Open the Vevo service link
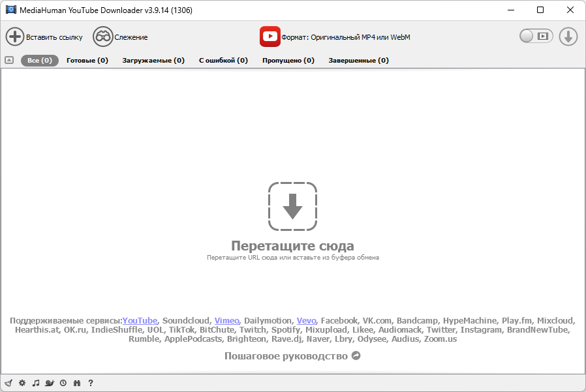Screen dimensions: 586x392 (307, 321)
